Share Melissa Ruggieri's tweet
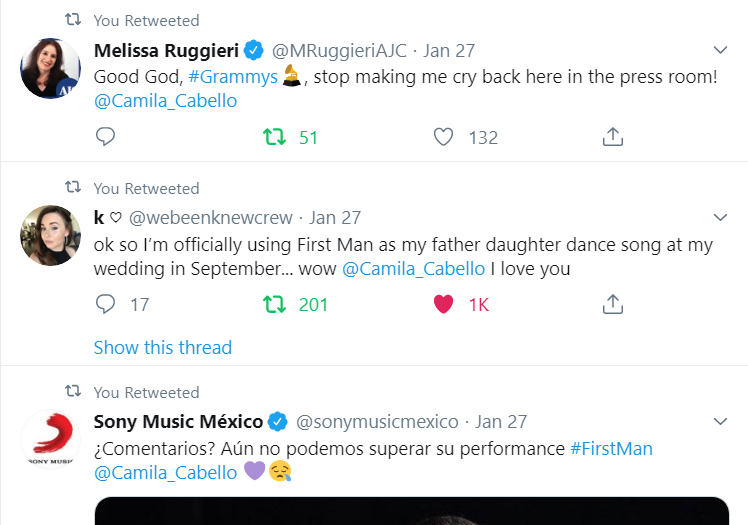Screen dimensions: 748x525 (x=614, y=137)
